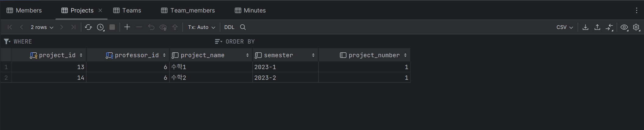
Task: Go to next page arrow
Action: click(62, 27)
